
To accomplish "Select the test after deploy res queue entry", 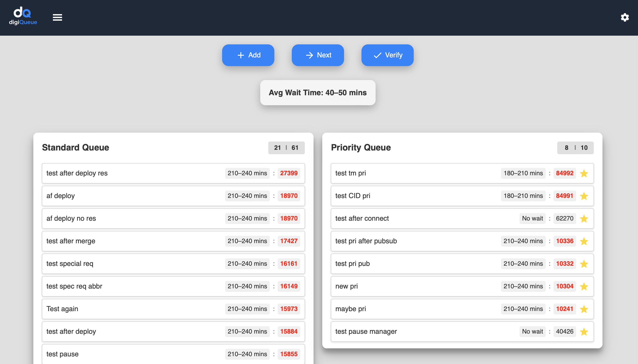I will 125,173.
